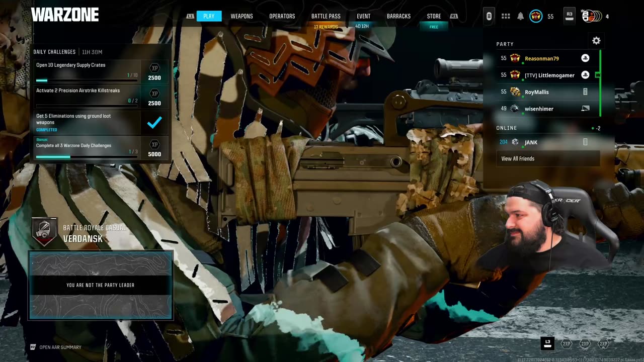Image resolution: width=644 pixels, height=362 pixels.
Task: Select party member Reasonman79
Action: [x=548, y=58]
